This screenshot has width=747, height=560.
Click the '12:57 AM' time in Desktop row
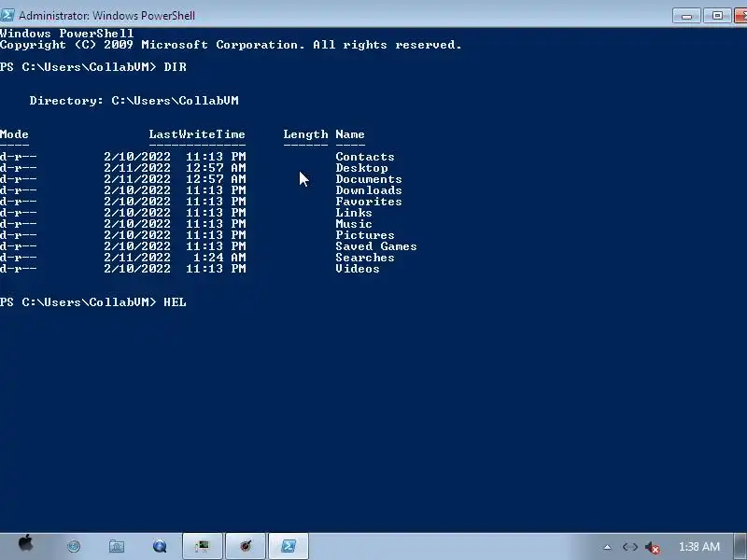[216, 168]
